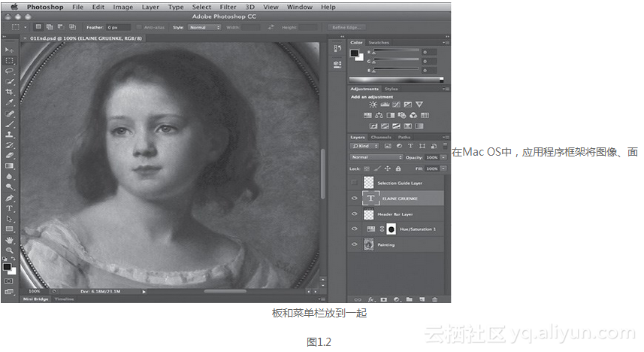Select the History Brush tool
Screen dimensions: 644x352
(x=9, y=145)
